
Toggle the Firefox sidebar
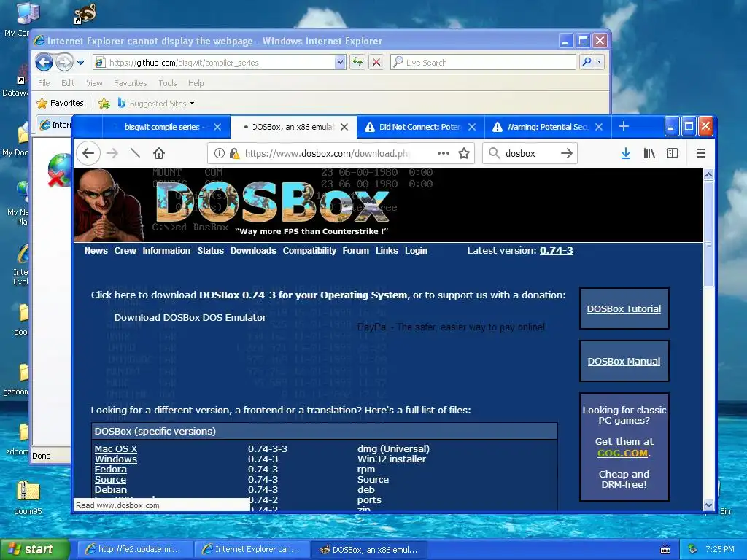[x=673, y=153]
